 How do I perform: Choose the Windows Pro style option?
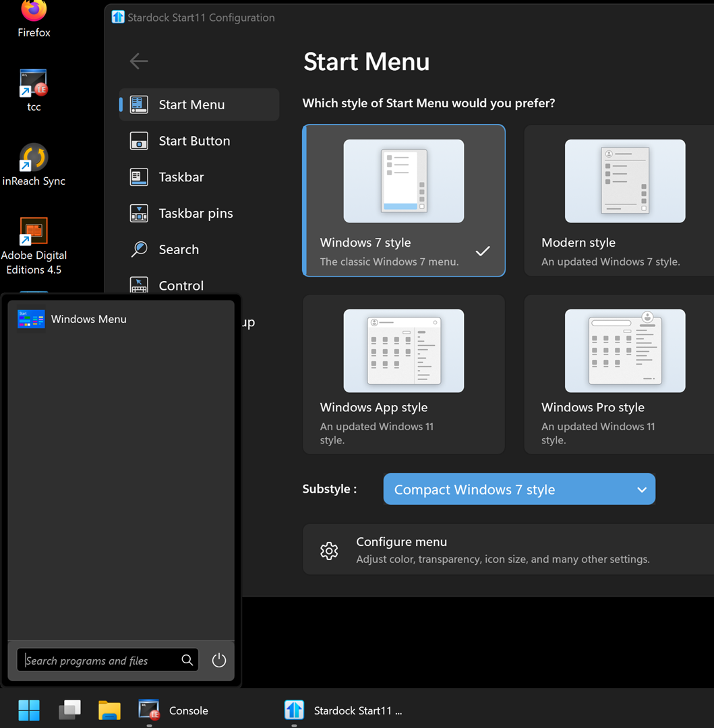pos(624,374)
